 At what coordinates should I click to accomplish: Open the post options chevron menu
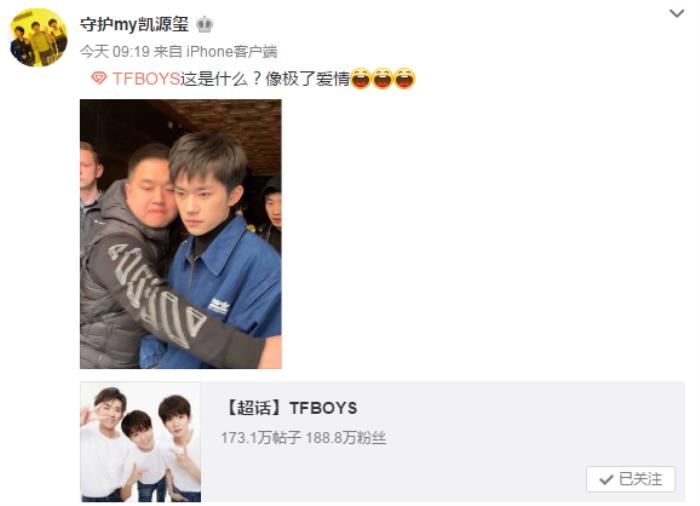click(x=677, y=13)
